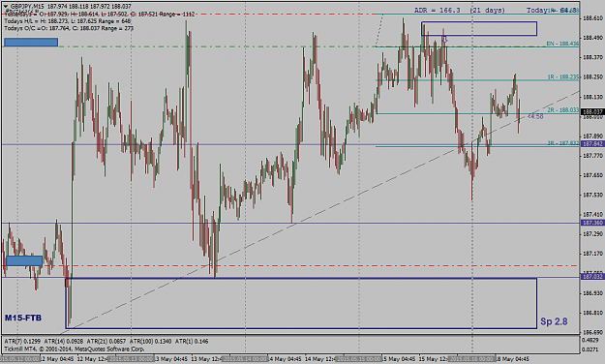Click the 2015.05.14 00:00 date marker
This screenshot has width=605, height=364.
(246, 359)
